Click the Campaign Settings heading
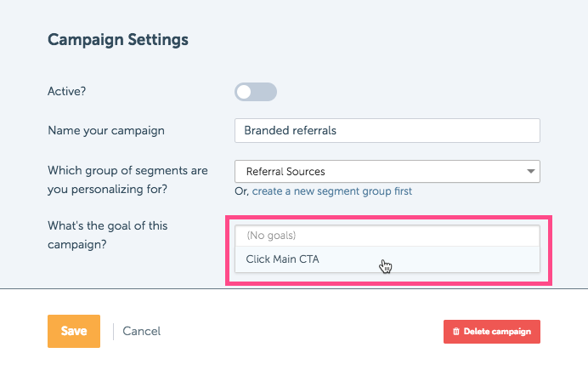Viewport: 588px width, 370px height. pos(118,40)
